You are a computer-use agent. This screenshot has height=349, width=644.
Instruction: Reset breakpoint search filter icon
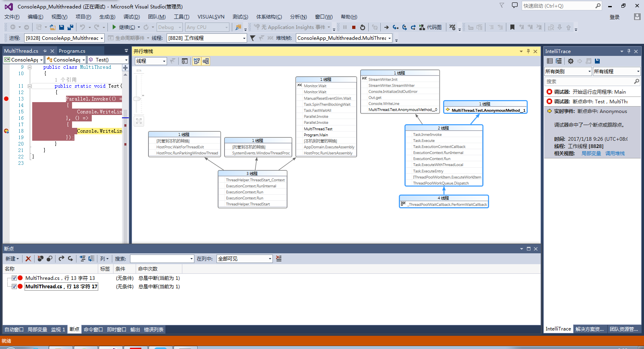tap(279, 259)
